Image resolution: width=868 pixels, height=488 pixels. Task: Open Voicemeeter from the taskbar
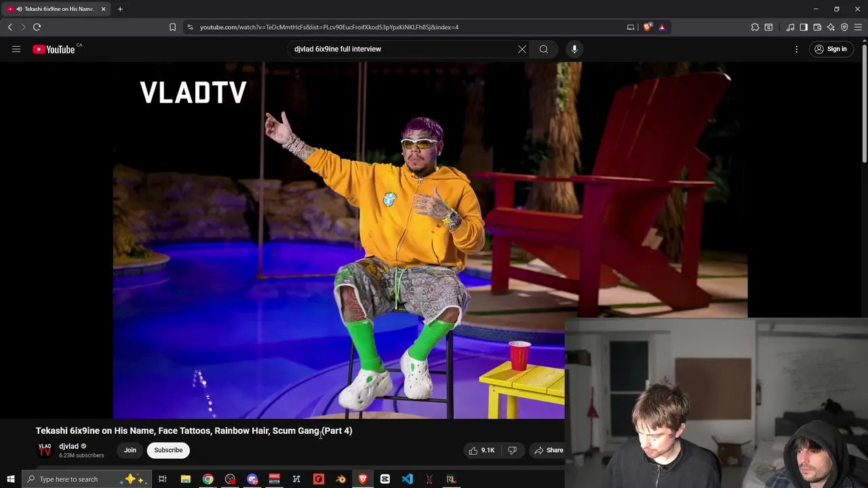pyautogui.click(x=274, y=479)
